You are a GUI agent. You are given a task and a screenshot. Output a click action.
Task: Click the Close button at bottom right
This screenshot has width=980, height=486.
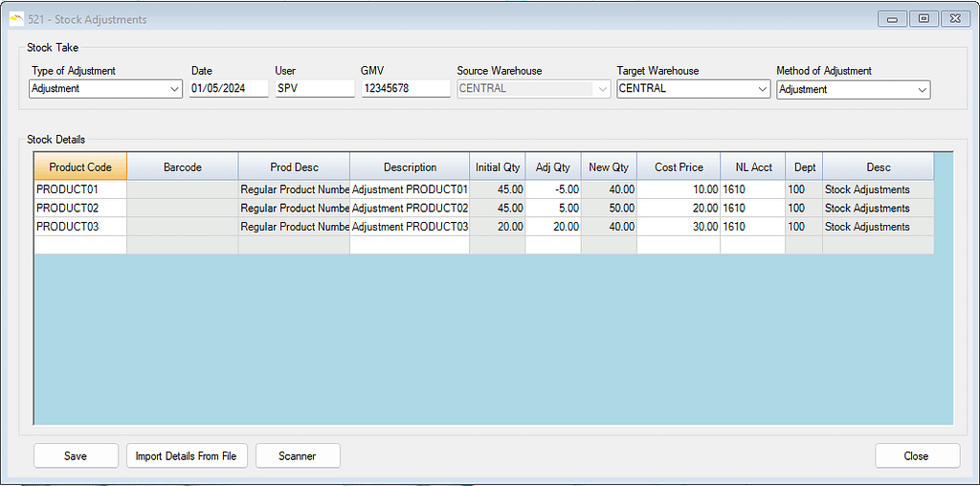tap(916, 456)
